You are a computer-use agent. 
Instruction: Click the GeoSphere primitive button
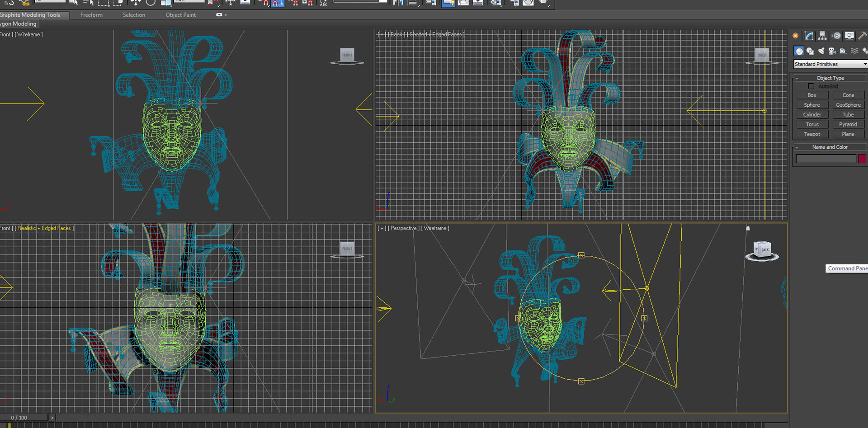[x=848, y=105]
